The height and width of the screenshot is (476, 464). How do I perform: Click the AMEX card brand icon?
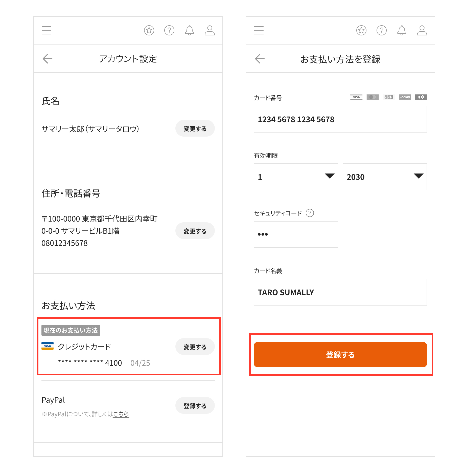(405, 97)
